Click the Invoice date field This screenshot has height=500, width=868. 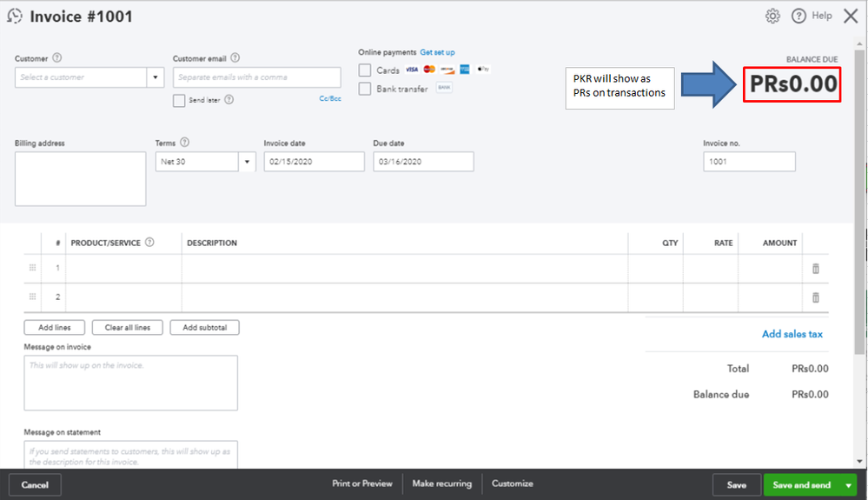[314, 162]
